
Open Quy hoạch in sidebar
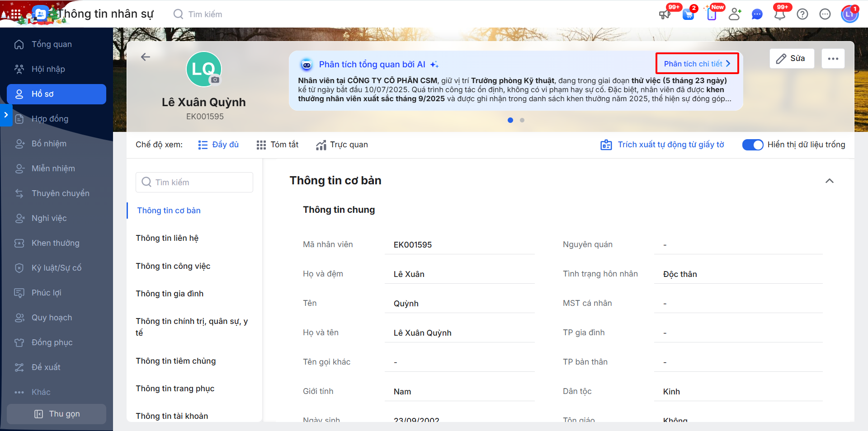tap(57, 318)
